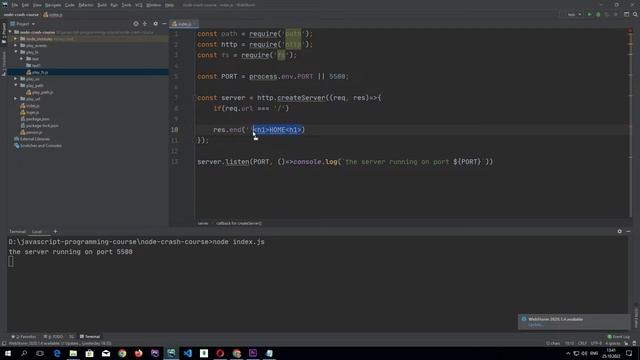Collapse the node-crash-course root folder
640x360 pixels.
pyautogui.click(x=10, y=32)
